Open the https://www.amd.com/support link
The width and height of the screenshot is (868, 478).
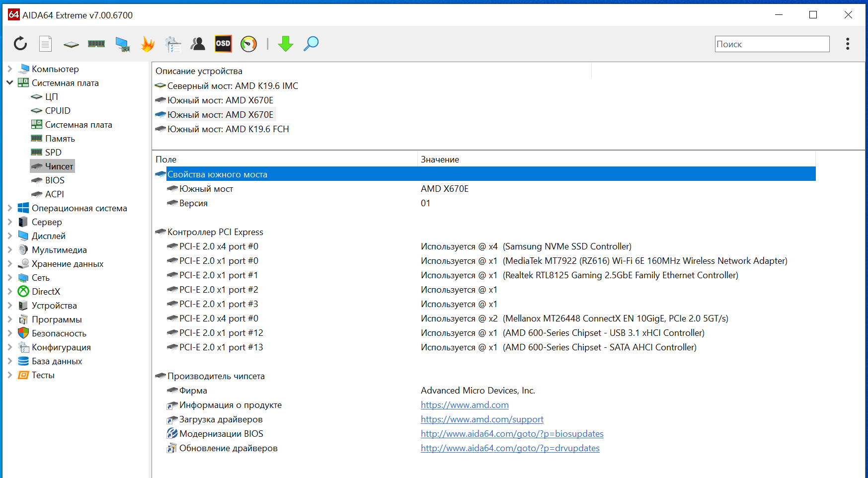[x=482, y=419]
